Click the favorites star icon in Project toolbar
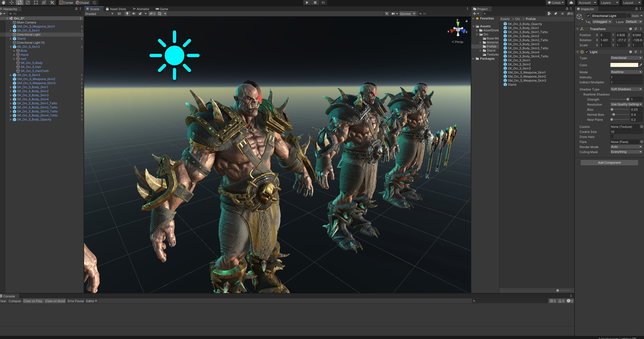Screen dimensions: 644x339 562,14
